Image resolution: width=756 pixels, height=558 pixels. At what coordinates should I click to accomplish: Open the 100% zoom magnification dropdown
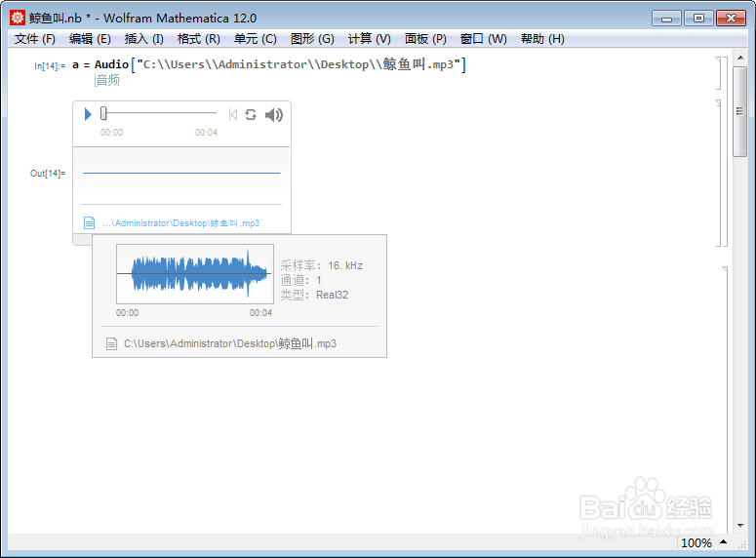(x=704, y=542)
